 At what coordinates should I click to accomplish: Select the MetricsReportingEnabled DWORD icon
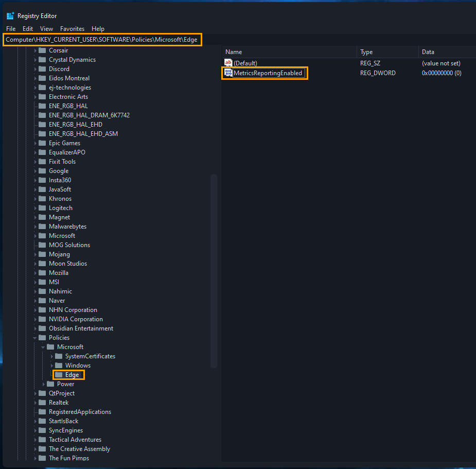(228, 73)
